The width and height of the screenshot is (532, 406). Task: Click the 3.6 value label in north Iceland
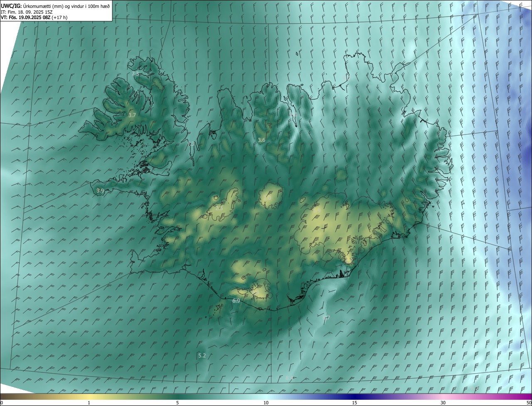point(261,140)
